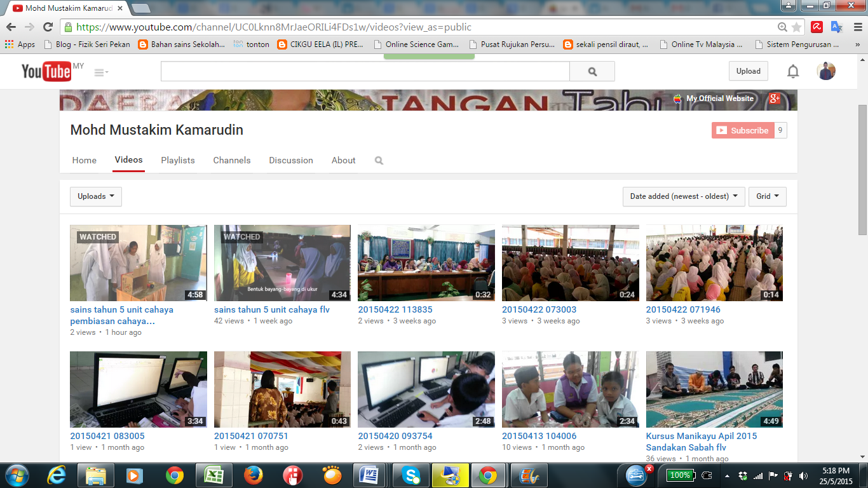868x488 pixels.
Task: Click the search magnifier button
Action: coord(592,72)
